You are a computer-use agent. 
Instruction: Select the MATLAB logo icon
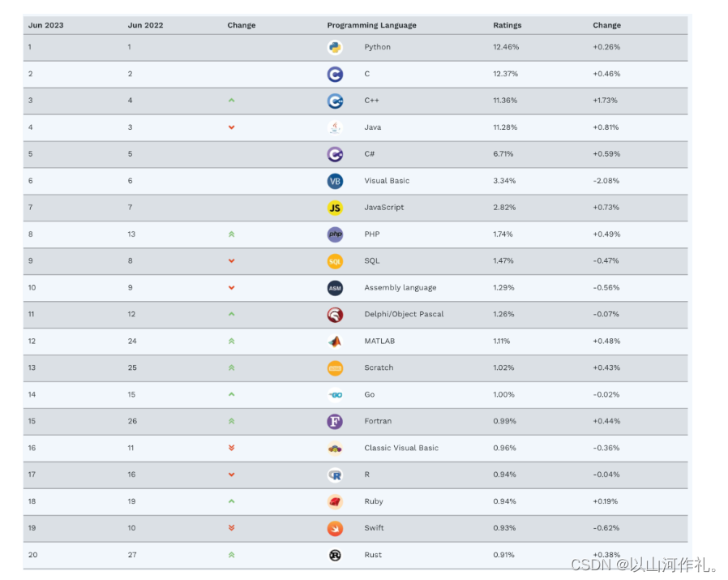(335, 342)
